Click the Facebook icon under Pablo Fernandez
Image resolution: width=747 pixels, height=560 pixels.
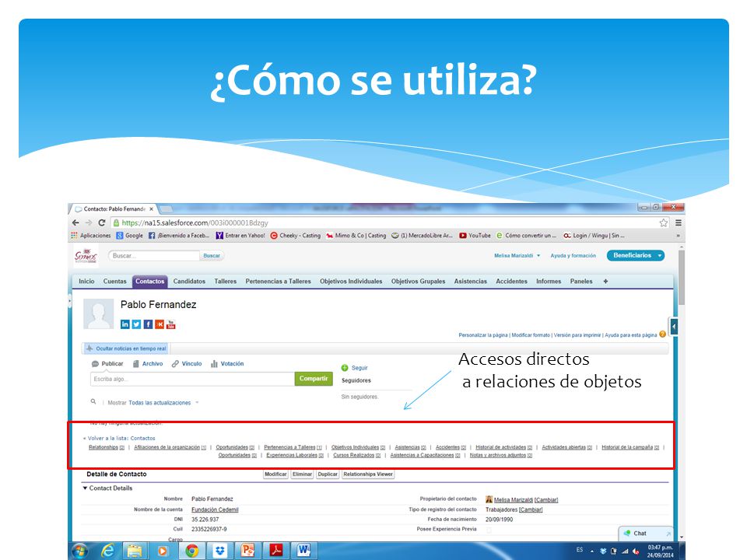click(148, 324)
